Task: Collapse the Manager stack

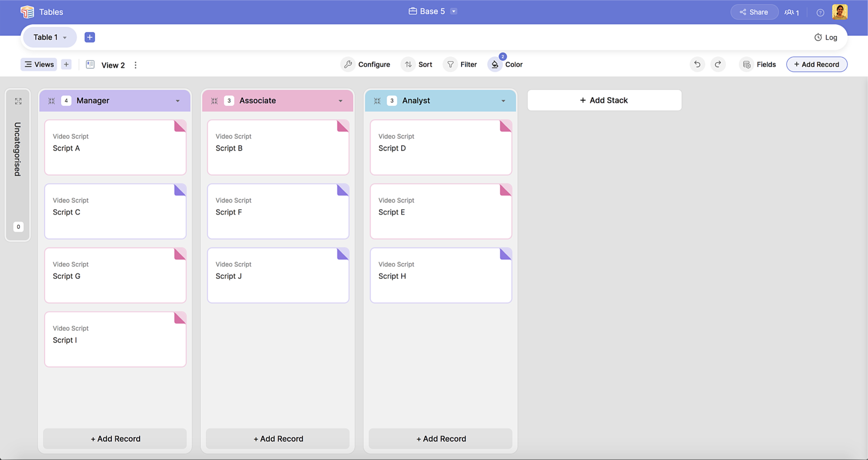Action: (52, 101)
